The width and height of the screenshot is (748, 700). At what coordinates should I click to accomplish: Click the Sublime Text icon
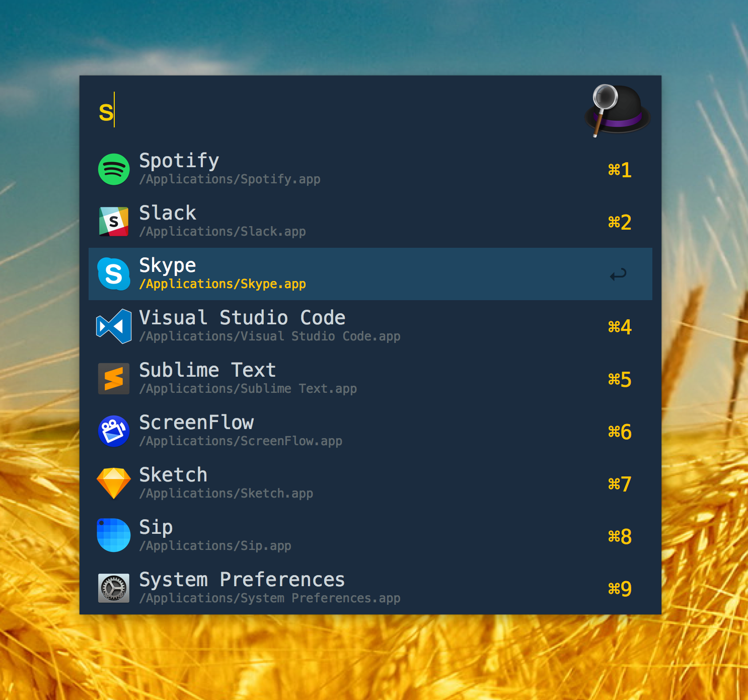coord(114,379)
